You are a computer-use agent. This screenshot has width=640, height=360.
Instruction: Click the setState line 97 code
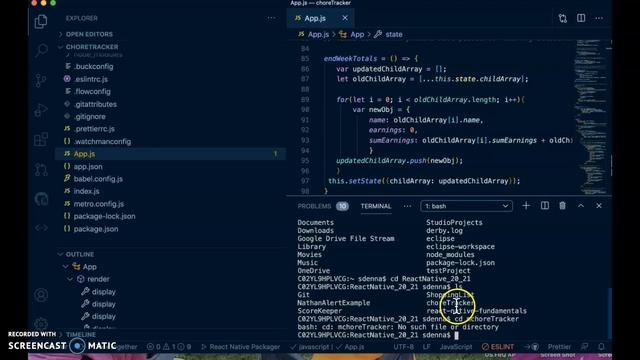coord(424,181)
